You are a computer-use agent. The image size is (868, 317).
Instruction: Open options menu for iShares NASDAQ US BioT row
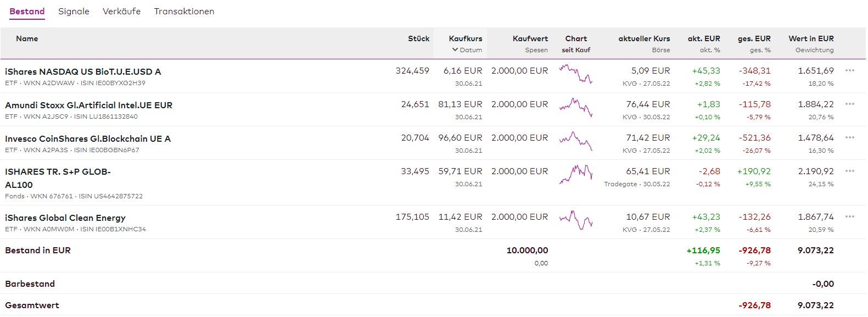tap(849, 70)
